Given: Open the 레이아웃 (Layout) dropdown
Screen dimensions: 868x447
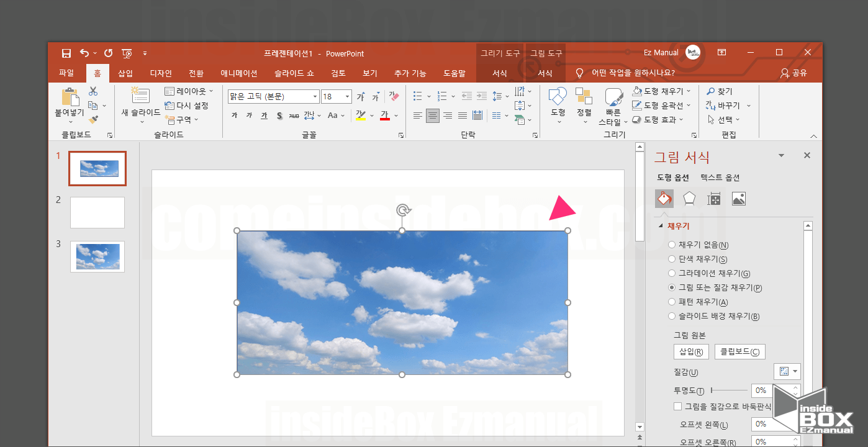Looking at the screenshot, I should click(x=189, y=91).
